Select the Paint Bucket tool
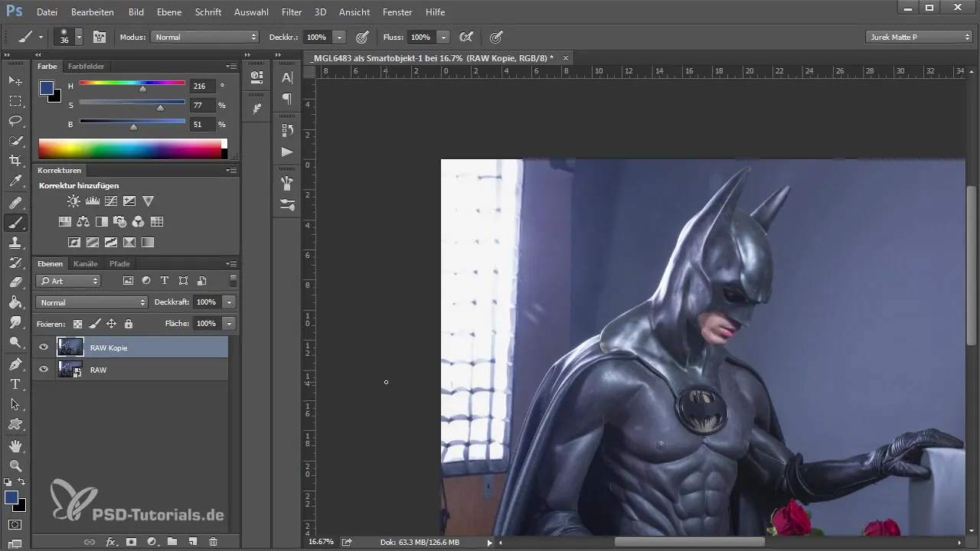The image size is (980, 551). tap(15, 302)
